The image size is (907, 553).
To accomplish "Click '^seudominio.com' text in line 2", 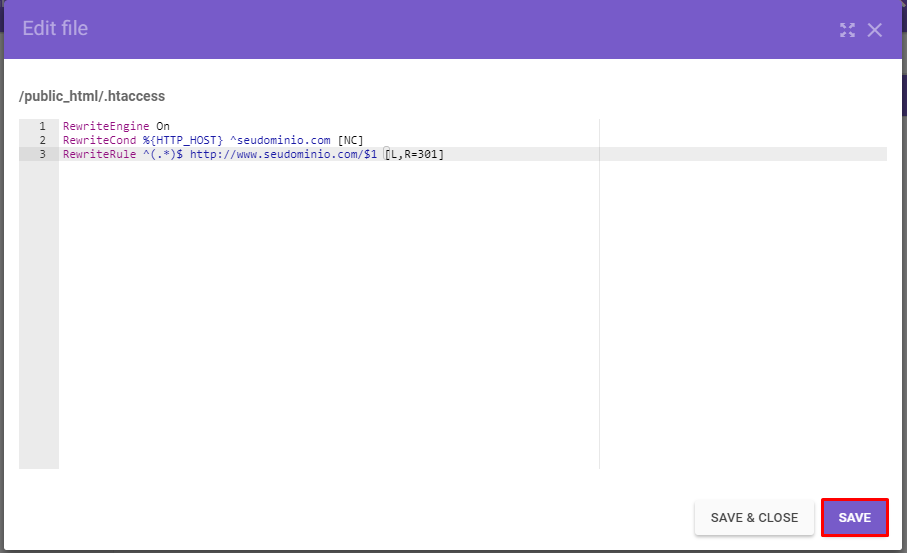I will click(280, 140).
